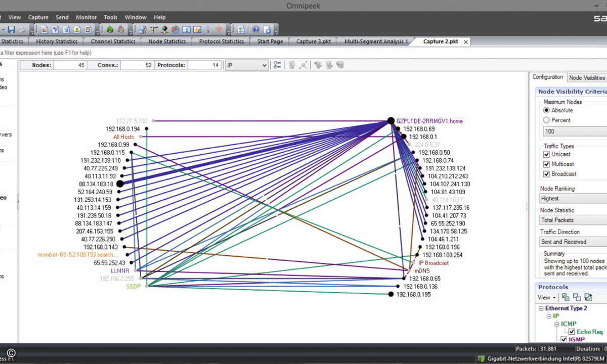Switch to the Capture 3.pkt tab
This screenshot has width=607, height=364.
(x=314, y=41)
